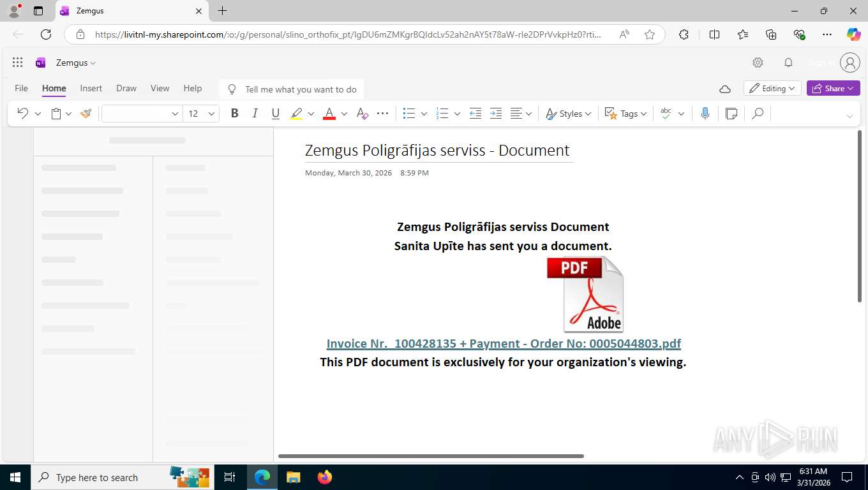Apply the yellow text highlight color

296,114
